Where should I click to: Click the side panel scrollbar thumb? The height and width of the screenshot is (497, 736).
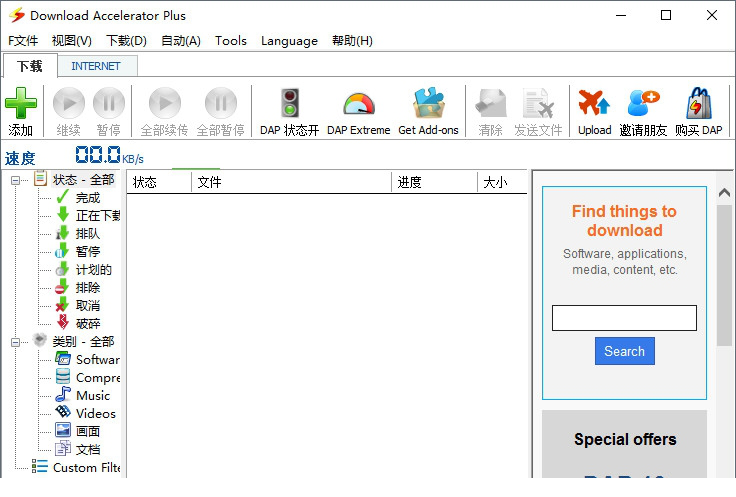click(x=724, y=276)
